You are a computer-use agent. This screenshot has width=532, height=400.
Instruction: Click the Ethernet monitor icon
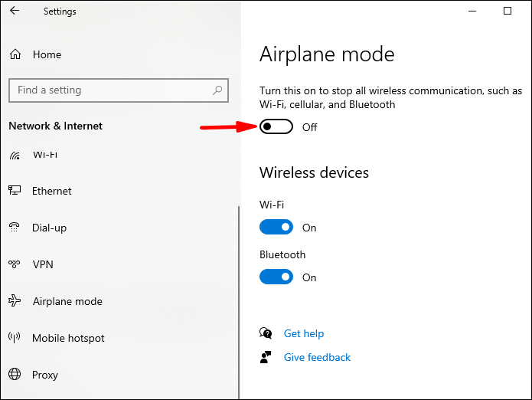tap(15, 191)
